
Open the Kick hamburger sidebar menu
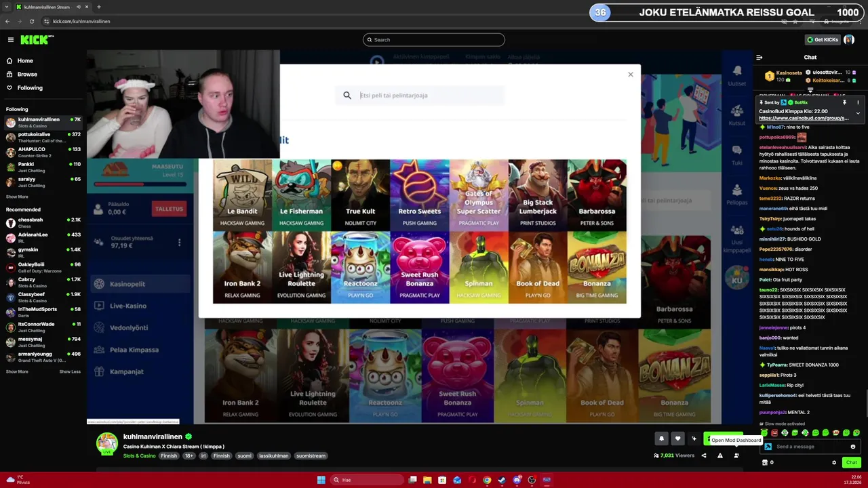tap(10, 40)
